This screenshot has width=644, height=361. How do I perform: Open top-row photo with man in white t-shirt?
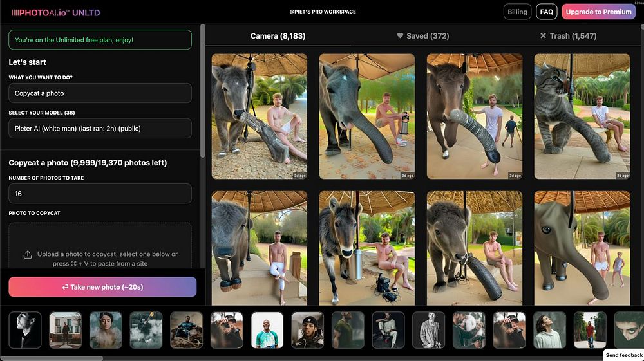tap(475, 116)
